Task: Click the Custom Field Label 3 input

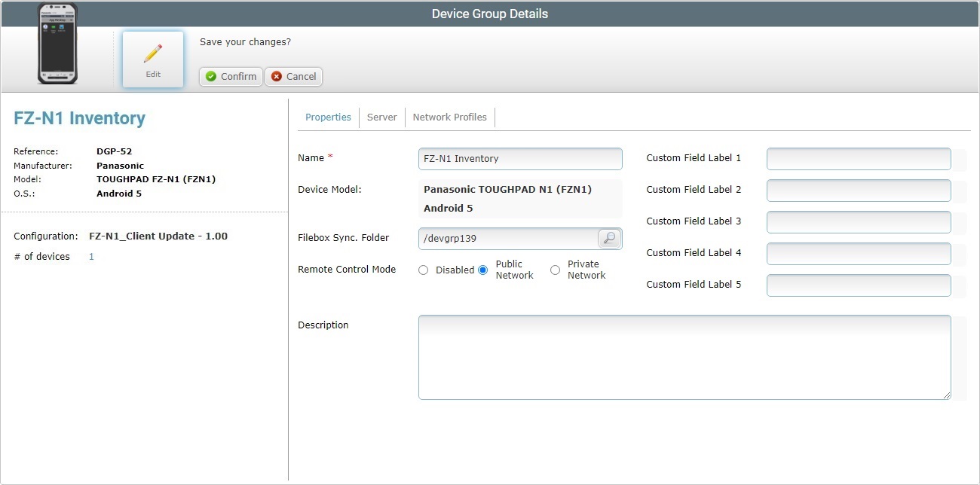Action: click(859, 222)
